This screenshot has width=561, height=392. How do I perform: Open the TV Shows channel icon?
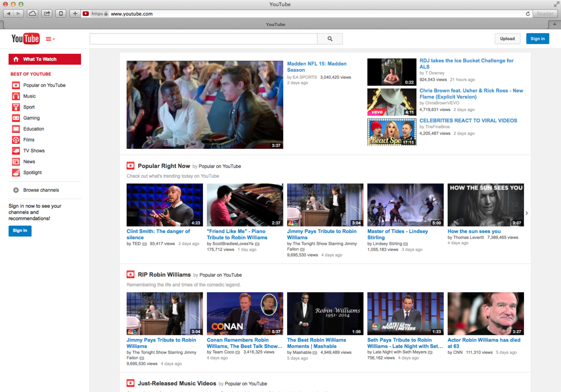click(x=16, y=151)
